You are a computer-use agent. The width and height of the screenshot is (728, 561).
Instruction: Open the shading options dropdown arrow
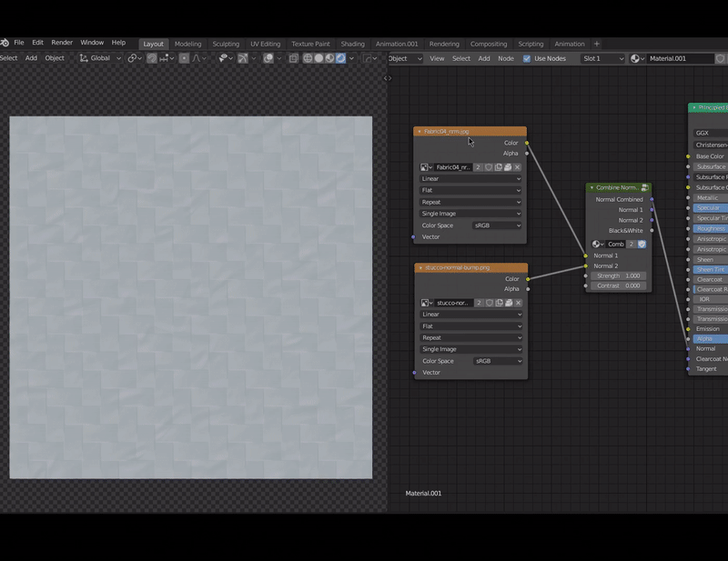click(351, 58)
